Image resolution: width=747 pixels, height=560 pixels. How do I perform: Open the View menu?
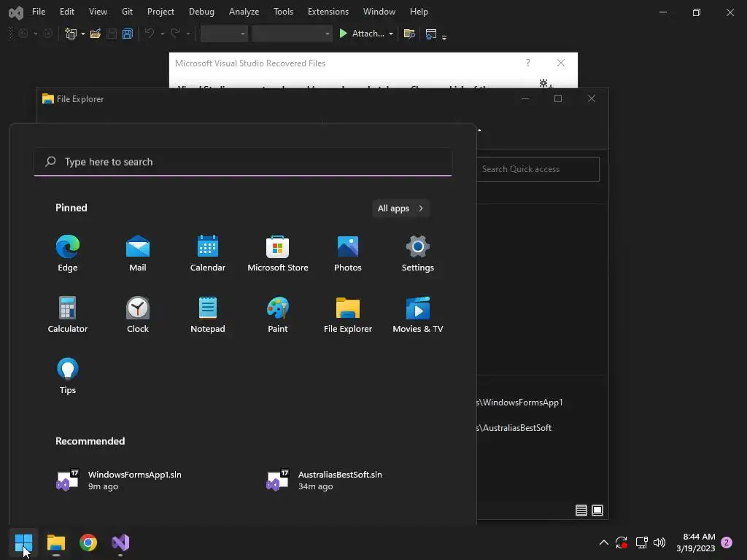click(98, 12)
